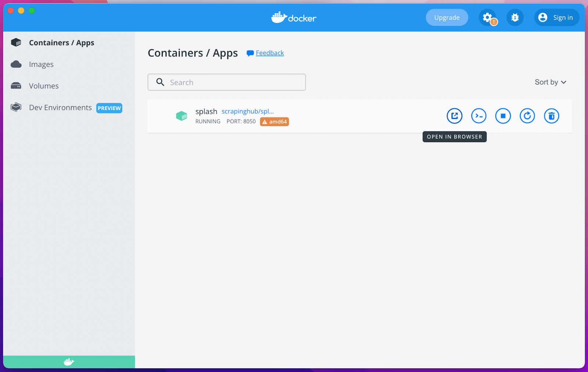This screenshot has width=588, height=372.
Task: Restart the splash container
Action: [527, 116]
